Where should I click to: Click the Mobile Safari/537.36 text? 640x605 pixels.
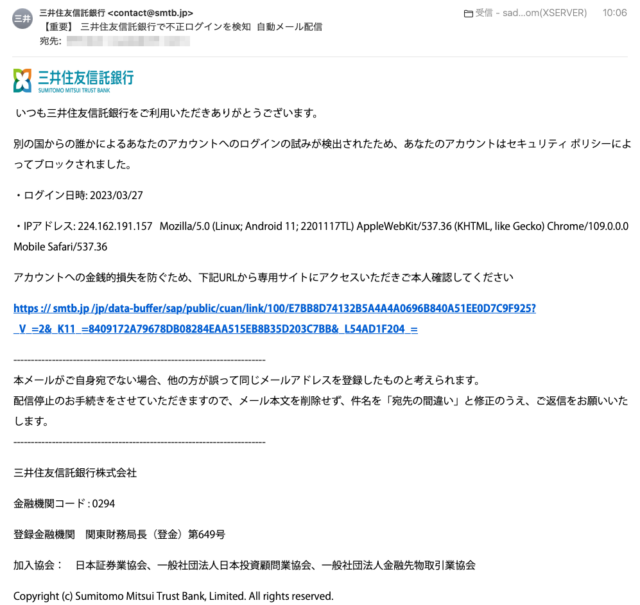click(x=60, y=247)
